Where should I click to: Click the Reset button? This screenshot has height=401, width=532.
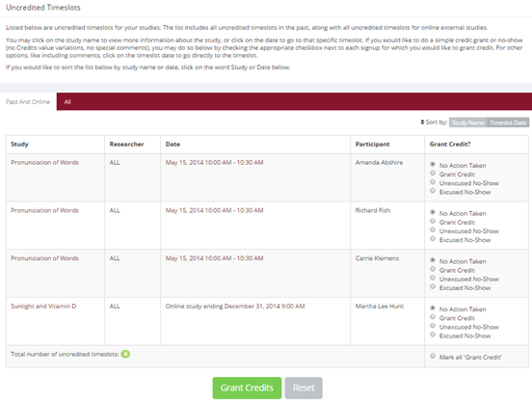(x=304, y=388)
